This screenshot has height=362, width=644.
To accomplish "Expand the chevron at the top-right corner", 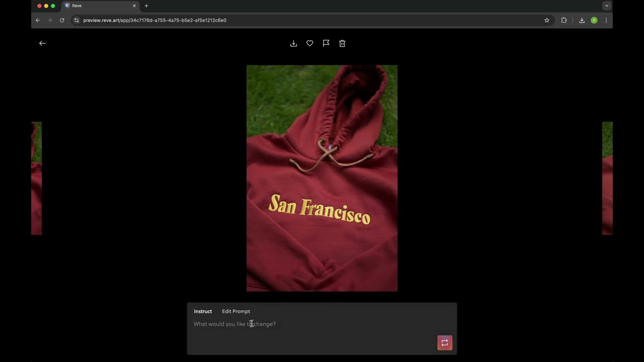I will tap(607, 6).
